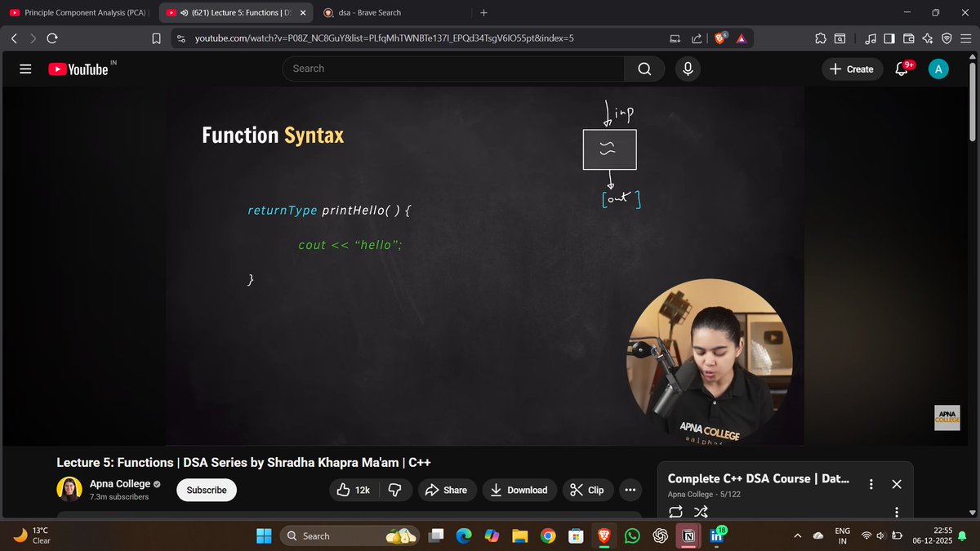The height and width of the screenshot is (551, 980).
Task: Open account menu via avatar A
Action: point(938,69)
